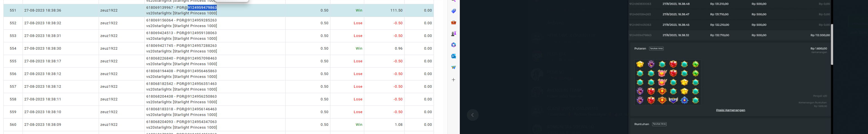This screenshot has width=868, height=134.
Task: Click 1.08 win amount in row 560
Action: (399, 124)
